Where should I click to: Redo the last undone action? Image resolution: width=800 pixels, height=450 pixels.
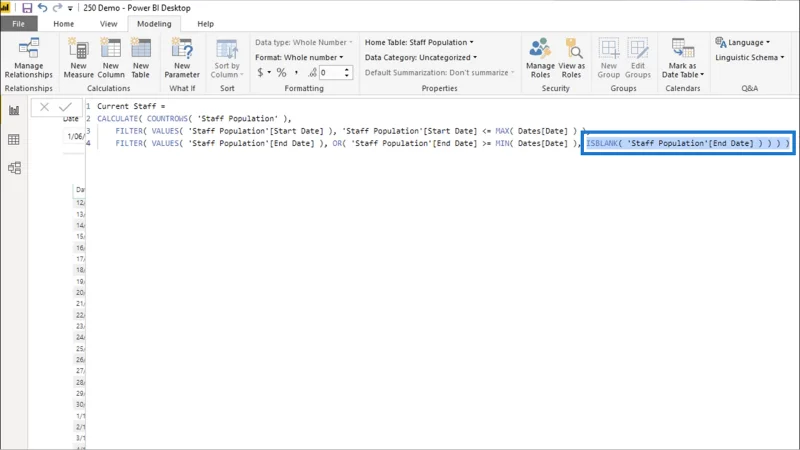tap(57, 8)
